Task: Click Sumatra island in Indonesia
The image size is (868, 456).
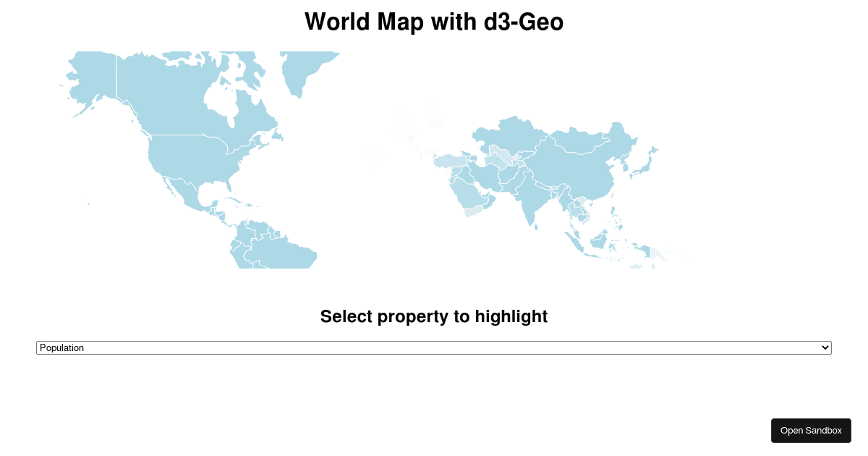Action: (x=577, y=240)
